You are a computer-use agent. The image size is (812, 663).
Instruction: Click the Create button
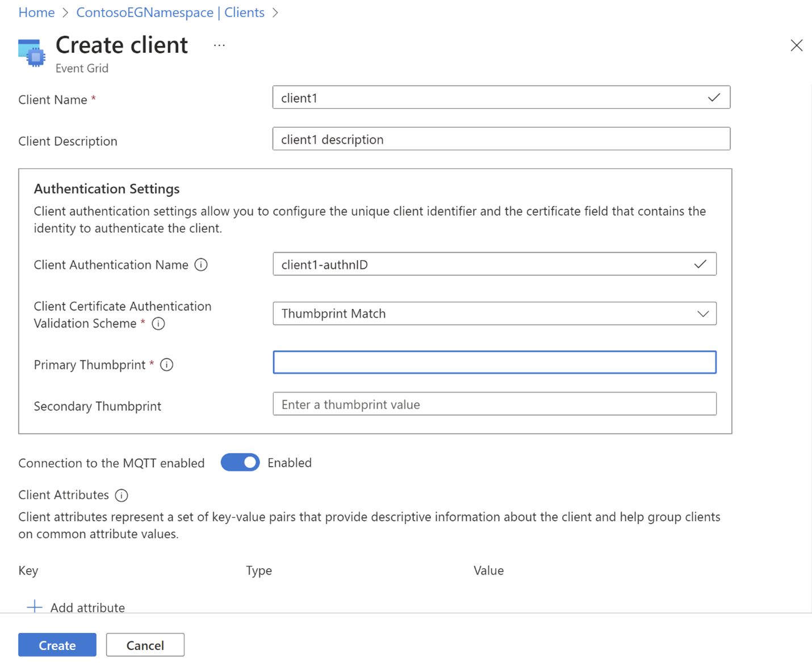click(x=57, y=645)
